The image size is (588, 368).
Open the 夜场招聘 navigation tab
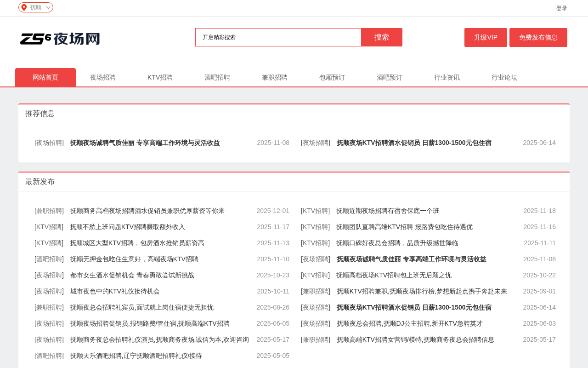pos(103,77)
